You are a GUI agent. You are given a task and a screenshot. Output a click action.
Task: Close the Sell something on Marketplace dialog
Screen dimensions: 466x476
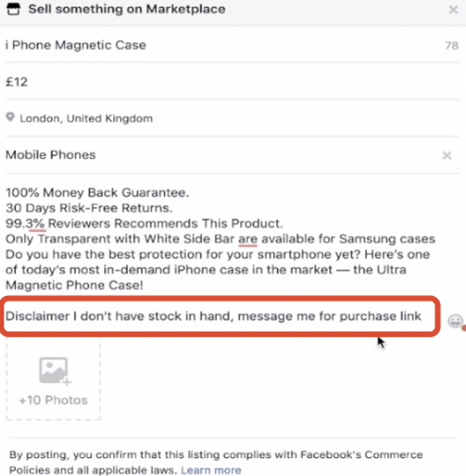(453, 10)
